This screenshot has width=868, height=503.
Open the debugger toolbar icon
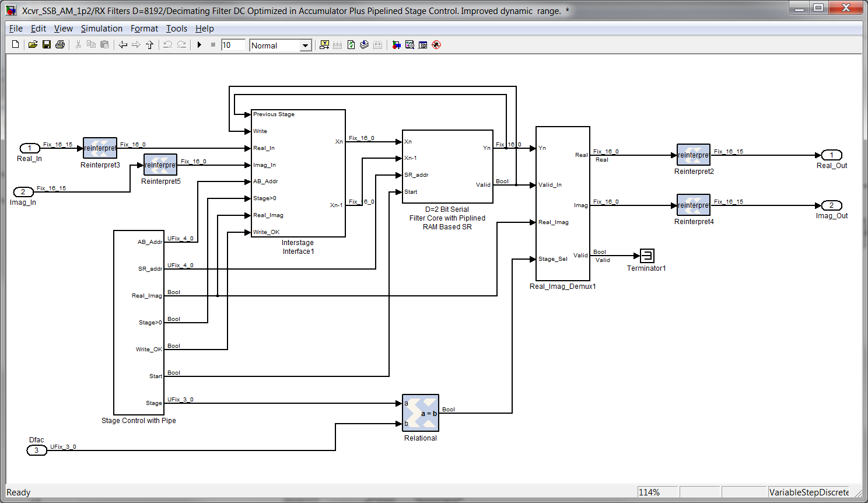pyautogui.click(x=436, y=45)
